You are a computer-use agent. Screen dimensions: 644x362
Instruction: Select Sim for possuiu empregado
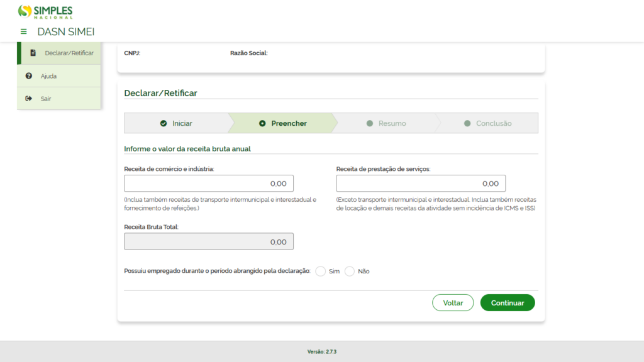(320, 271)
